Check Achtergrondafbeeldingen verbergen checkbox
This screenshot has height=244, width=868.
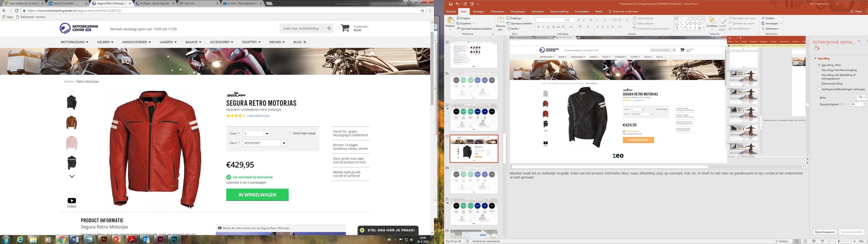[819, 89]
